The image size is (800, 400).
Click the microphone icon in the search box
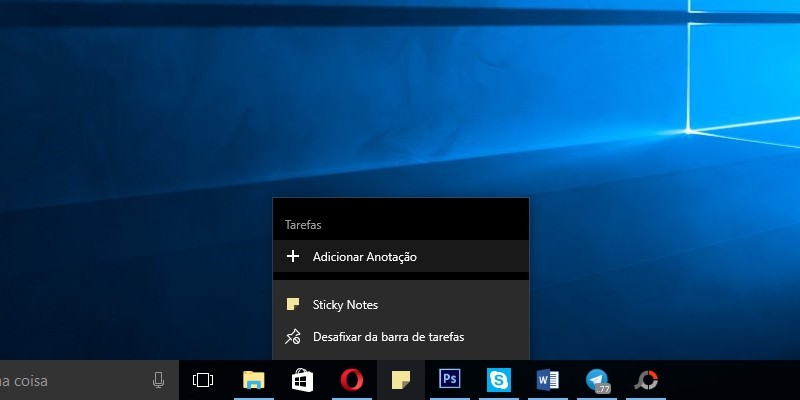[x=158, y=380]
